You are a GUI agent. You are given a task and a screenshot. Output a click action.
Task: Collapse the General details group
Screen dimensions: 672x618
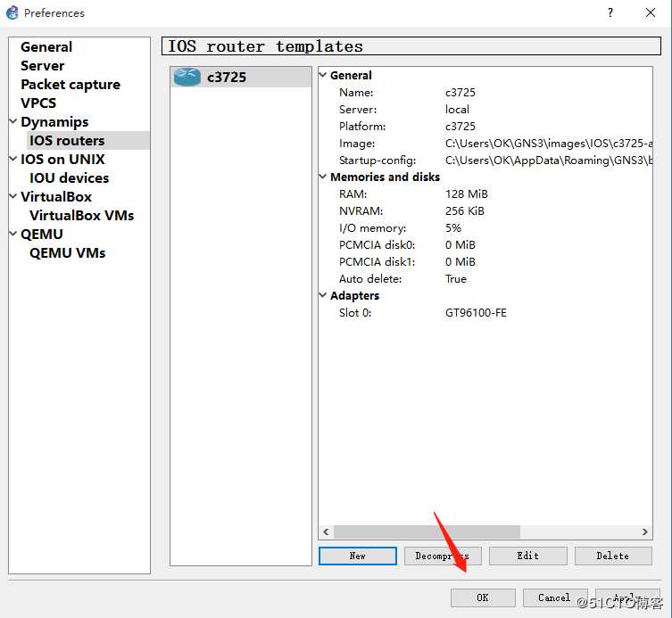[x=323, y=75]
